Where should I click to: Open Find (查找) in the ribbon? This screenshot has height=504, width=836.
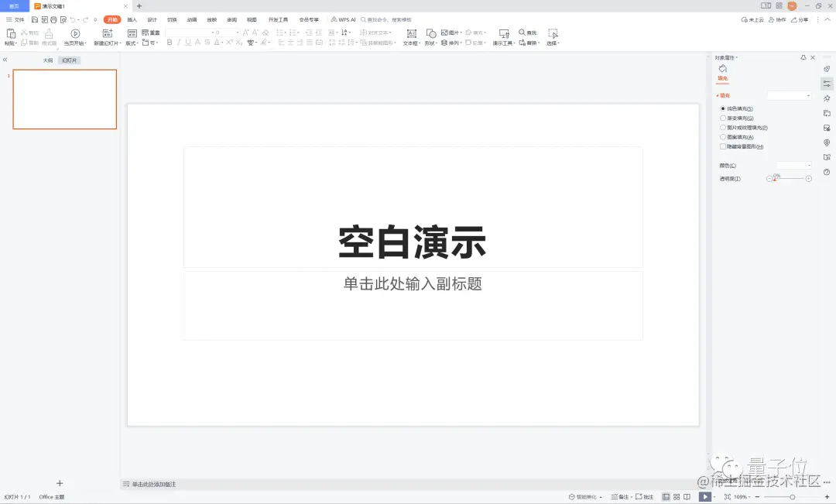(x=527, y=33)
